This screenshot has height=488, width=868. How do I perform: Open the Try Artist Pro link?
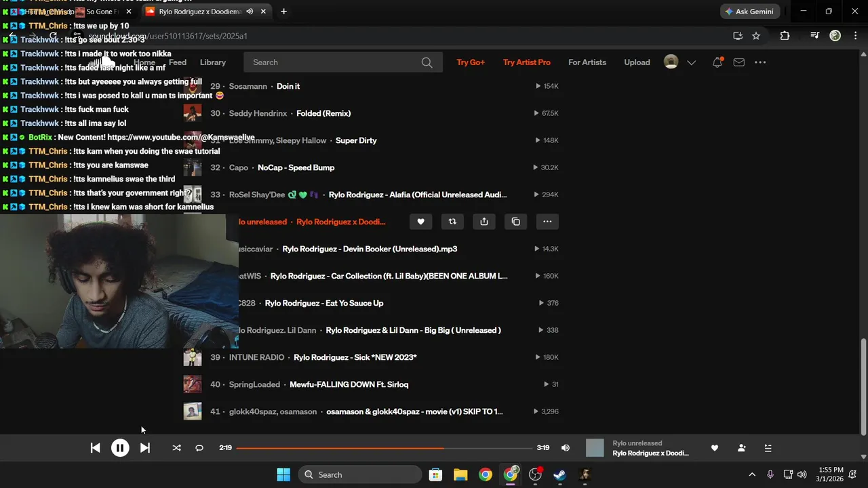pyautogui.click(x=527, y=62)
